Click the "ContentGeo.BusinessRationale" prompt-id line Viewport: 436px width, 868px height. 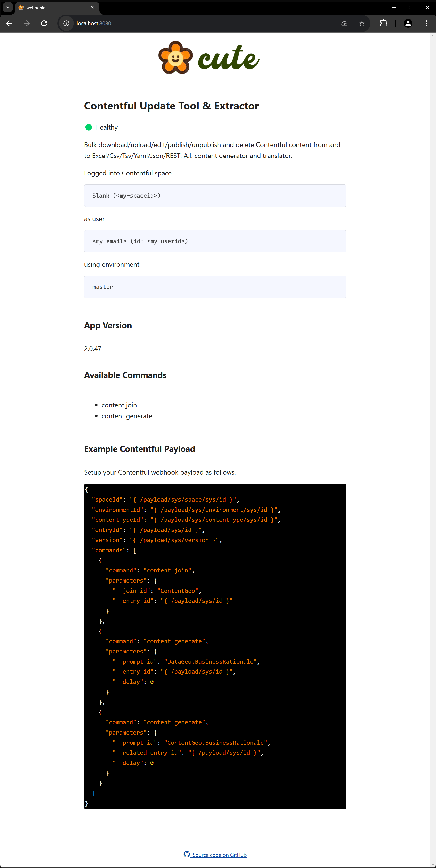191,743
